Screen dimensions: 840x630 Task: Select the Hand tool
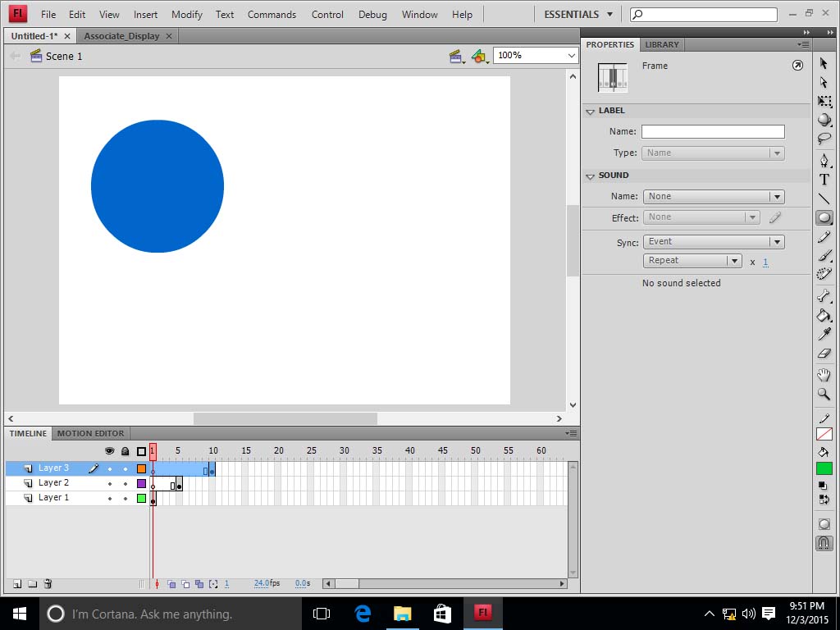coord(824,374)
